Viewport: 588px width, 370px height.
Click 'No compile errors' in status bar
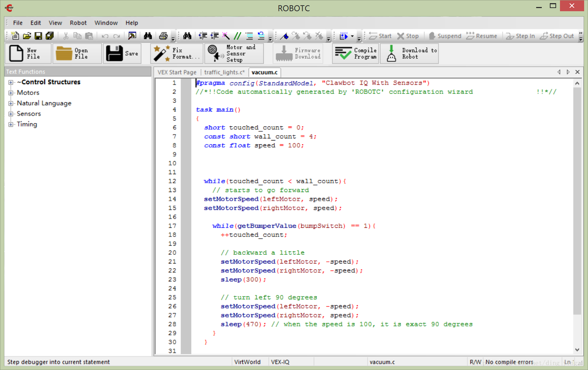509,362
